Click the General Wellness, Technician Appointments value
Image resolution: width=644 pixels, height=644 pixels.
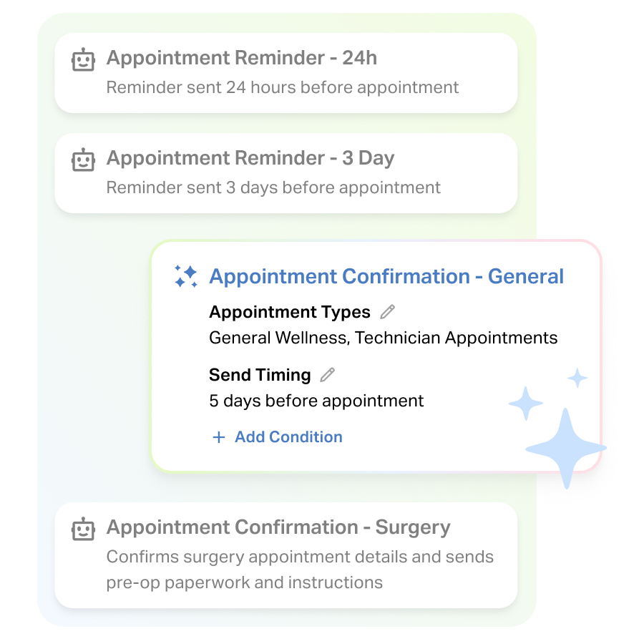tap(383, 338)
